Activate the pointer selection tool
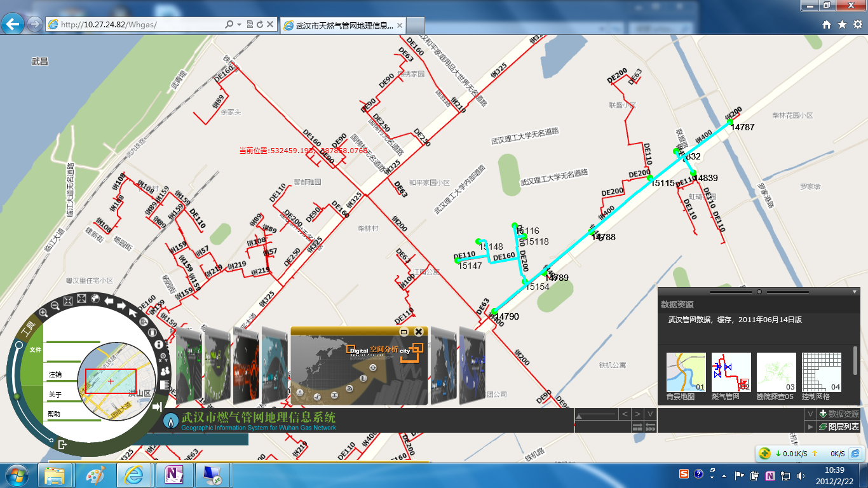The width and height of the screenshot is (868, 488). (x=133, y=312)
